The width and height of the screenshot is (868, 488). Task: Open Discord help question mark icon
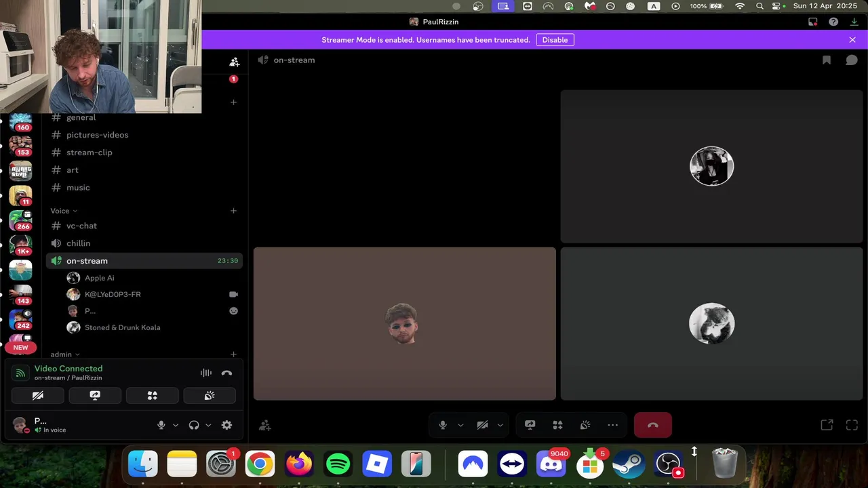click(833, 22)
